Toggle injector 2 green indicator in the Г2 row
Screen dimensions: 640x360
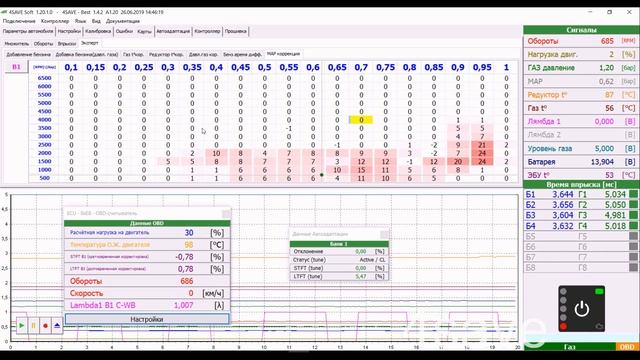tap(634, 205)
